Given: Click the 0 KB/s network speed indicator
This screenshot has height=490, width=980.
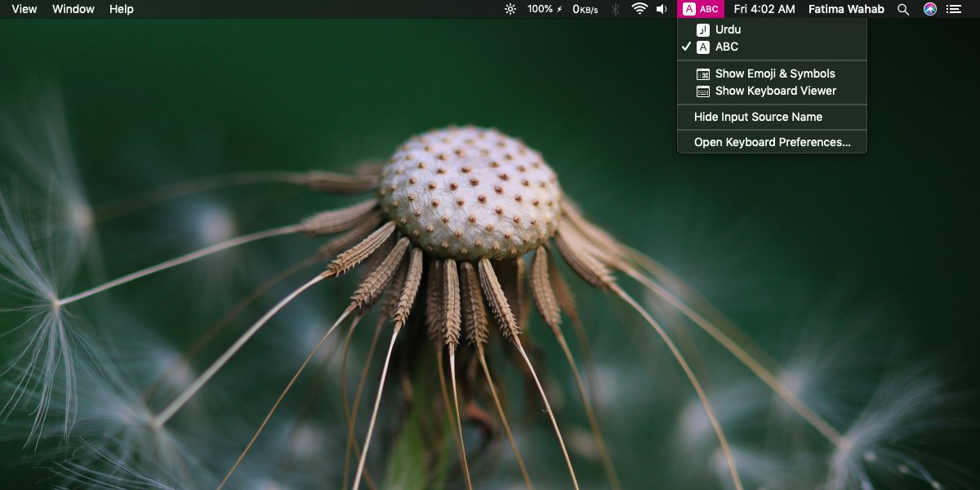Looking at the screenshot, I should point(585,9).
